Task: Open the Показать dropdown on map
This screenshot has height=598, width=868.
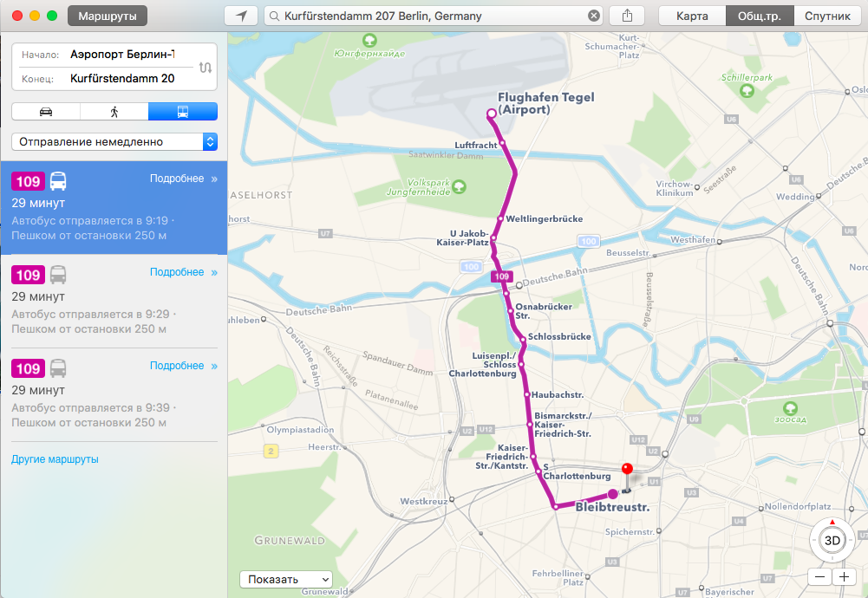Action: [x=285, y=579]
